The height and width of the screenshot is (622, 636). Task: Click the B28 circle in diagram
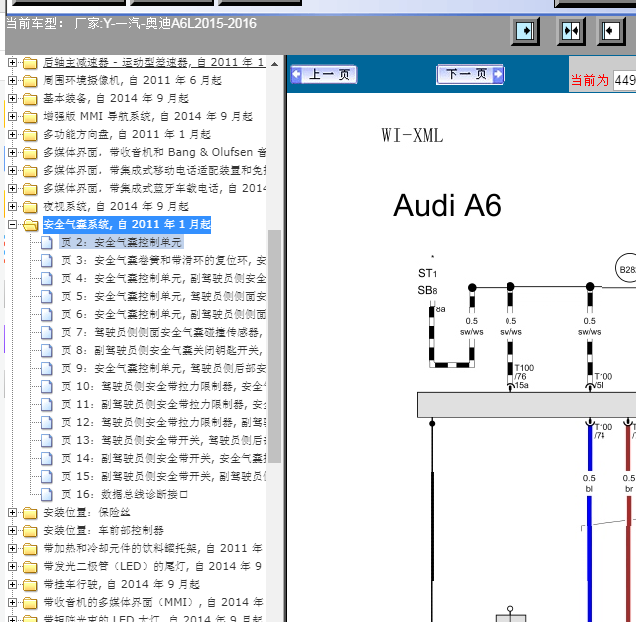pyautogui.click(x=626, y=269)
